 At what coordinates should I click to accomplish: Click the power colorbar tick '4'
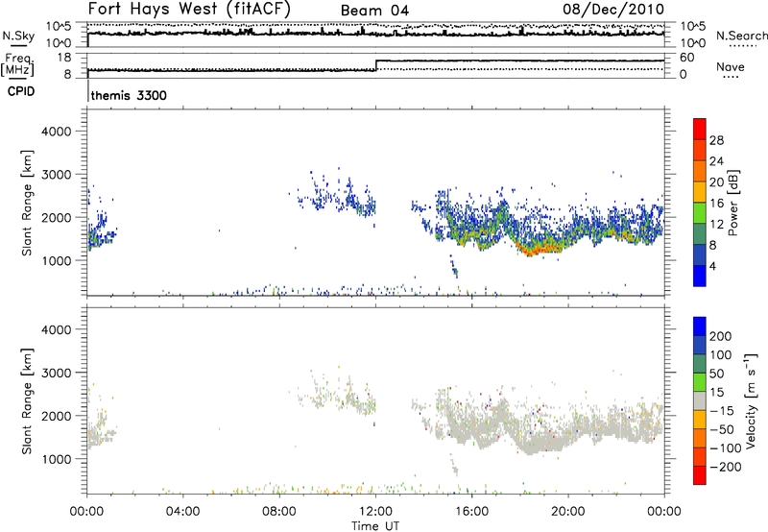coord(712,266)
